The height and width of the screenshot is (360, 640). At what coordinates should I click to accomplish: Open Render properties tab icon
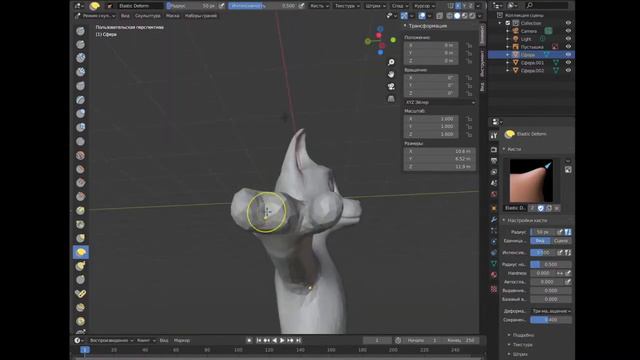pos(494,150)
